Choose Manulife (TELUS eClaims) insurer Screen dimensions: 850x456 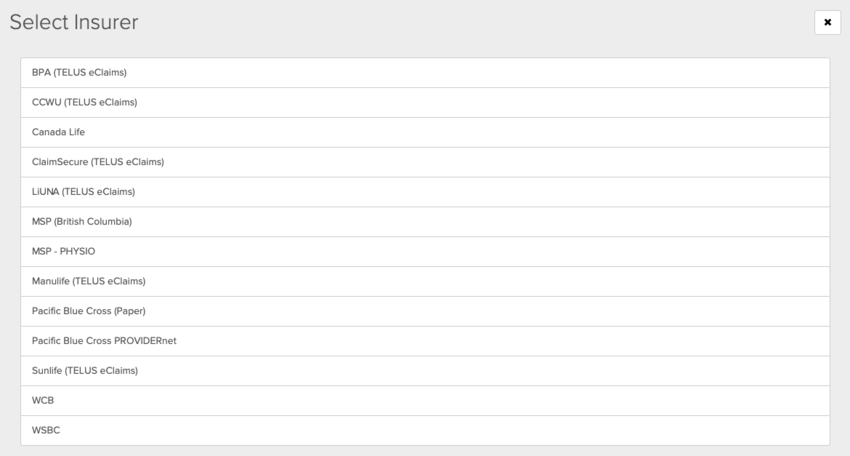coord(424,281)
